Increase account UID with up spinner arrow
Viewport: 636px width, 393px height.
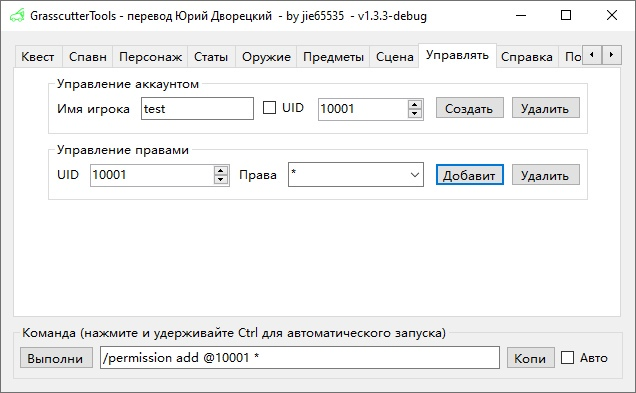414,105
